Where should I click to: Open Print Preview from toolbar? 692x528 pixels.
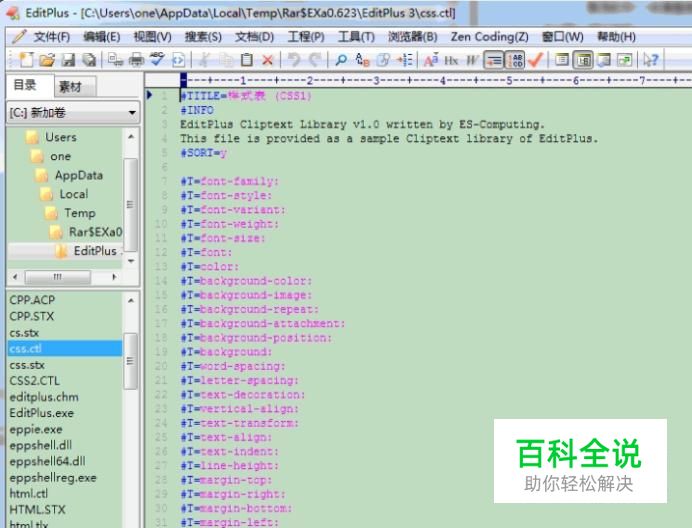[x=116, y=60]
